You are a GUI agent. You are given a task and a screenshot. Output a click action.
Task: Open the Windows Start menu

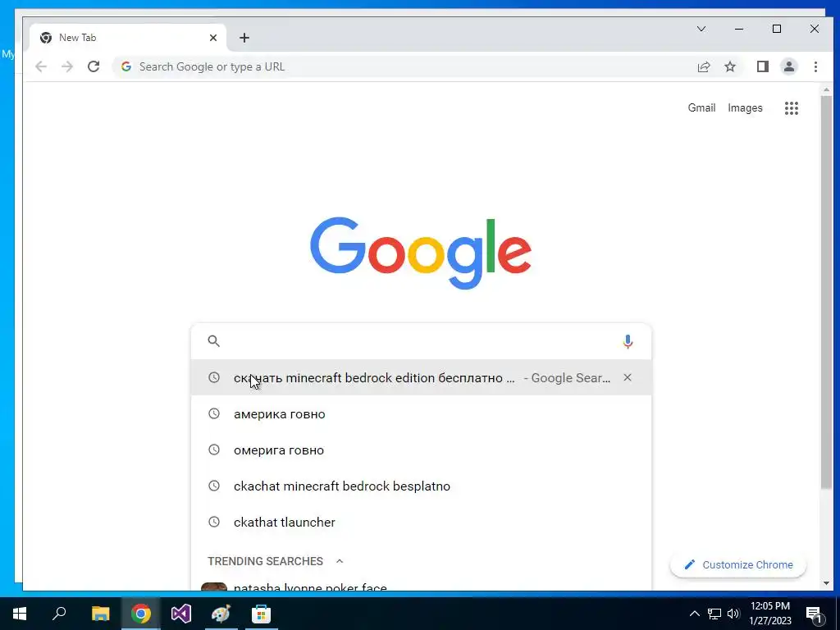[20, 614]
